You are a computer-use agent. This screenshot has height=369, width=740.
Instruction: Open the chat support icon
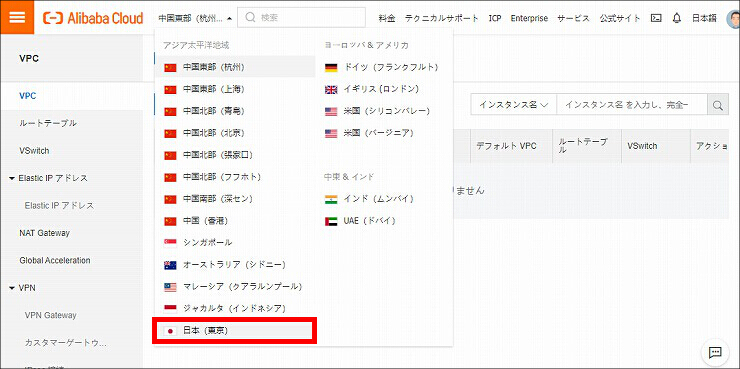[x=715, y=352]
